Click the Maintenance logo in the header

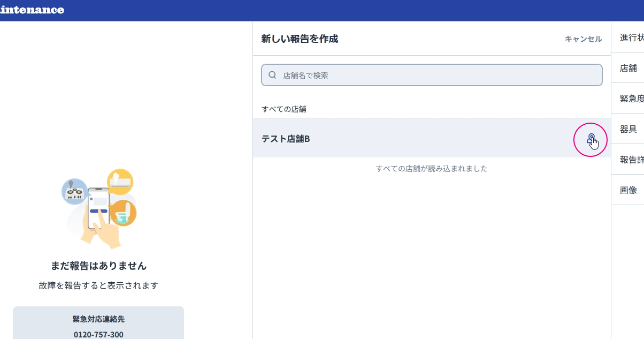tap(32, 10)
